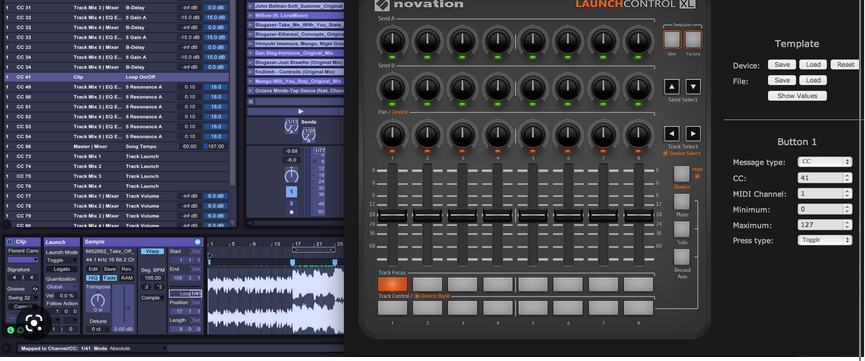Select Send B knob 1
865x361 pixels.
coord(392,87)
